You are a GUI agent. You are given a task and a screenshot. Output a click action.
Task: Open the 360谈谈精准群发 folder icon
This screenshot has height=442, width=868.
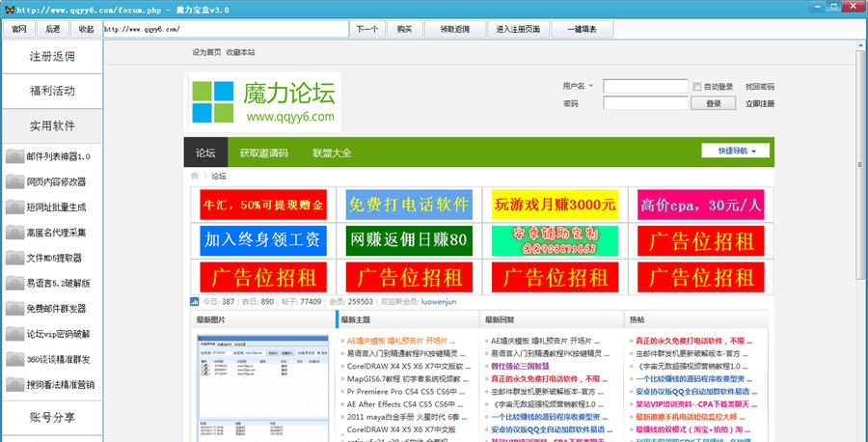tap(14, 359)
